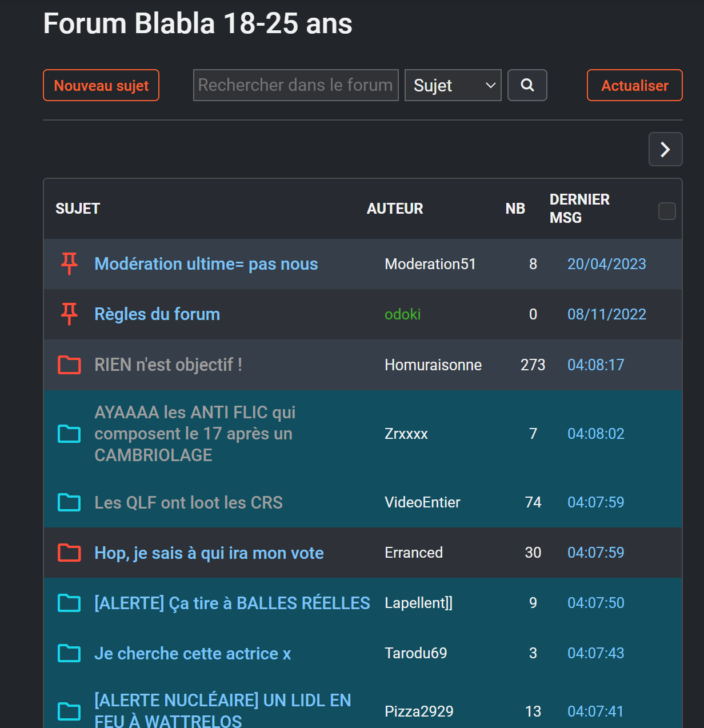Click the folder icon beside Les QLF ont loot
The height and width of the screenshot is (728, 704).
[x=69, y=502]
